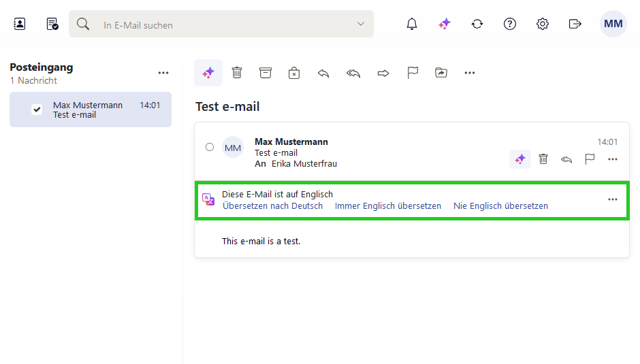Viewport: 640px width, 364px height.
Task: Delete email using toolbar trash icon
Action: [237, 73]
